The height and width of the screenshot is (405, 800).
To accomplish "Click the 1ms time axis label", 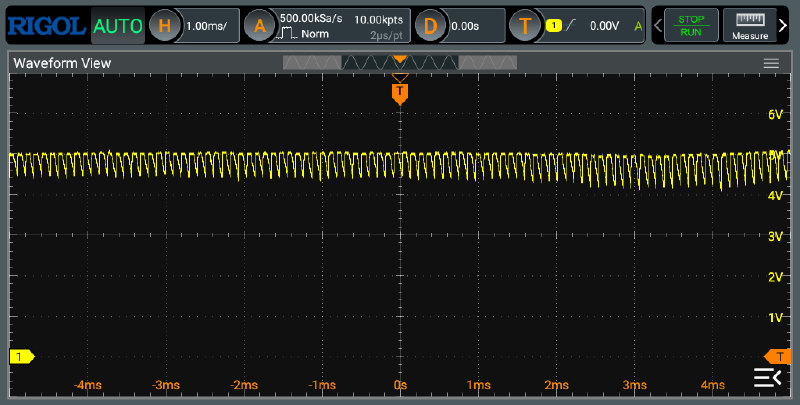I will [479, 385].
